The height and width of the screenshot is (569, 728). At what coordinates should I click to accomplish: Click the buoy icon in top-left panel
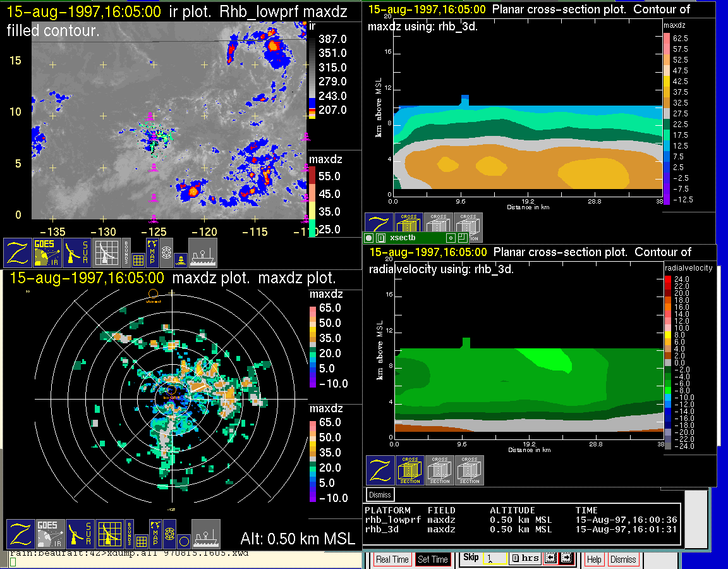[180, 259]
